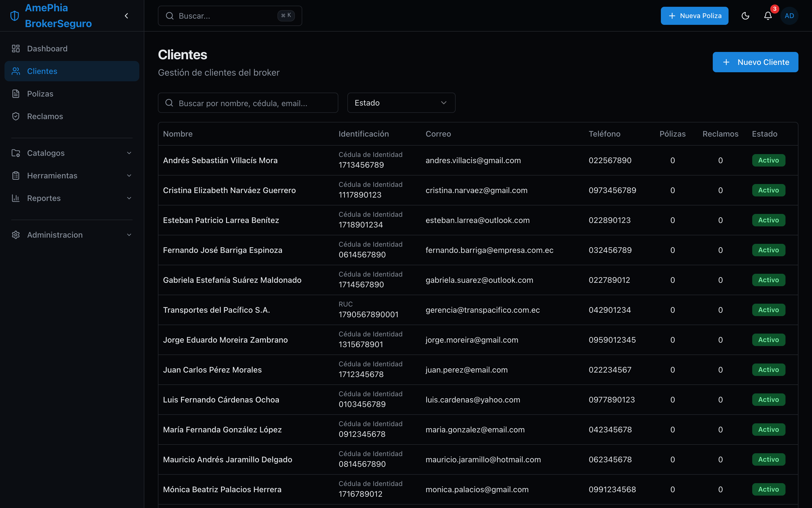Click email luis.cardenas@yahoo.com

tap(473, 399)
